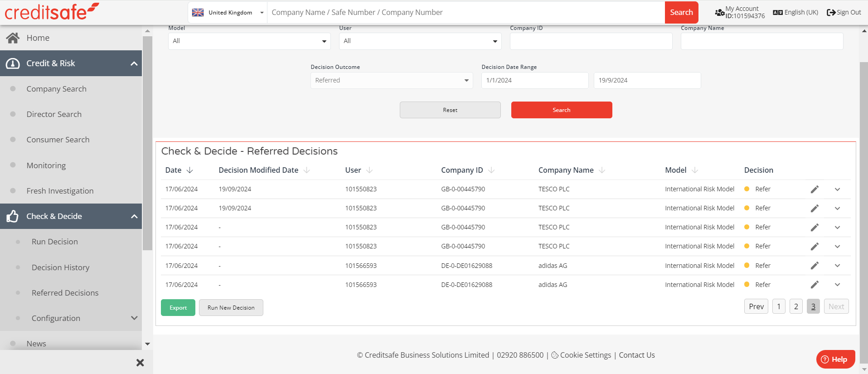Open Company Search in sidebar
This screenshot has height=374, width=868.
coord(56,89)
